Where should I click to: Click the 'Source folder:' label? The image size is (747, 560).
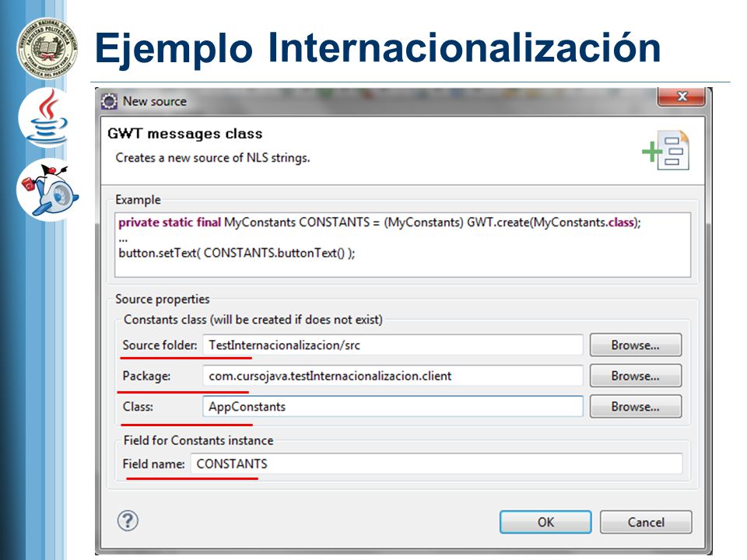click(160, 345)
